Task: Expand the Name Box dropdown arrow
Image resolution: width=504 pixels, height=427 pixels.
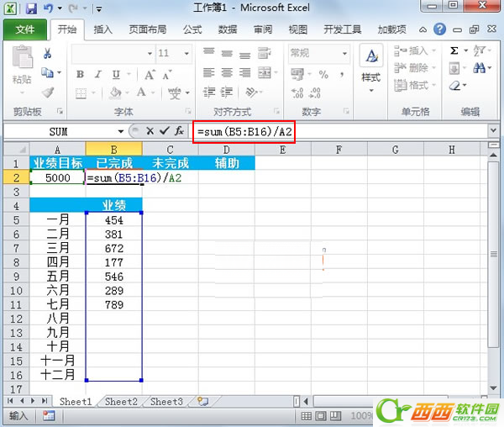Action: [121, 131]
